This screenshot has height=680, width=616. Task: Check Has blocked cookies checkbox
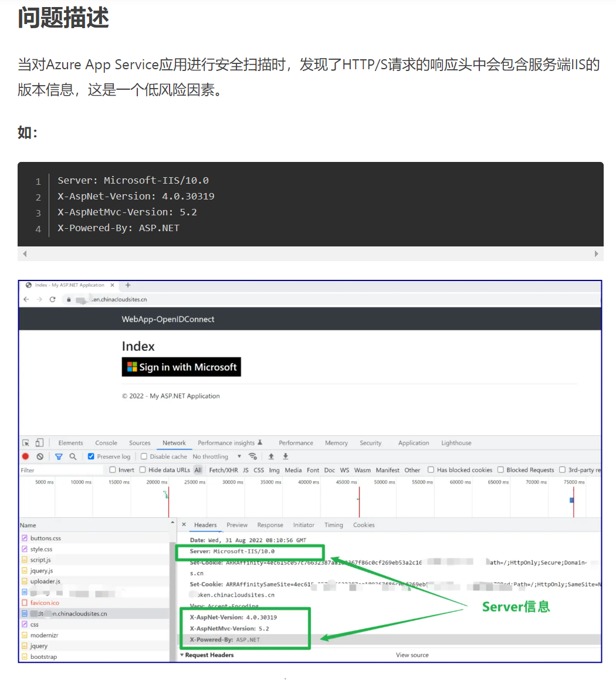(431, 470)
